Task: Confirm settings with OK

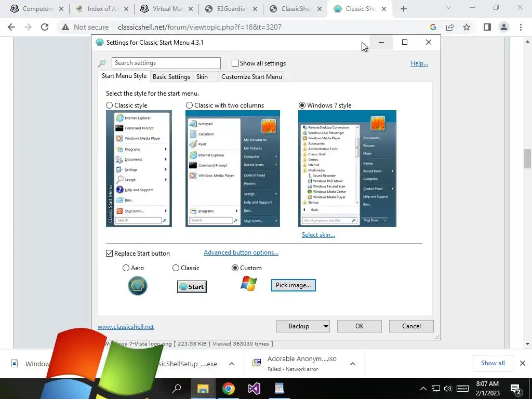Action: 360,326
